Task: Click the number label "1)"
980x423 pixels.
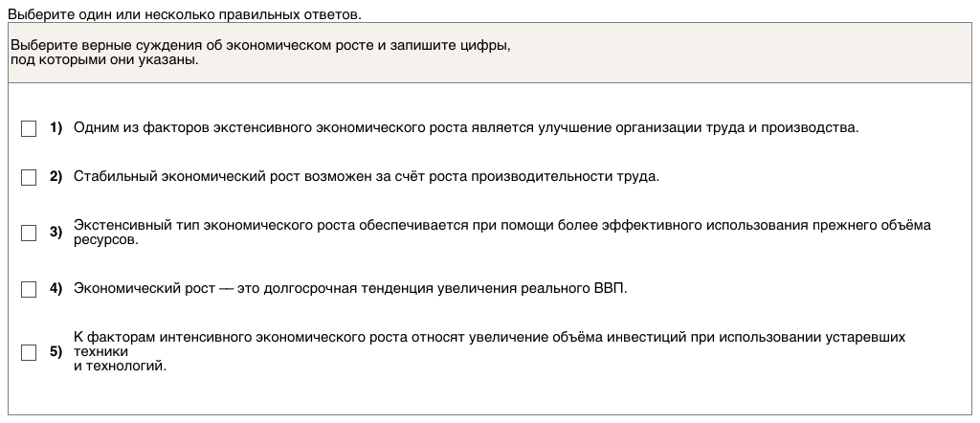Action: click(x=56, y=128)
